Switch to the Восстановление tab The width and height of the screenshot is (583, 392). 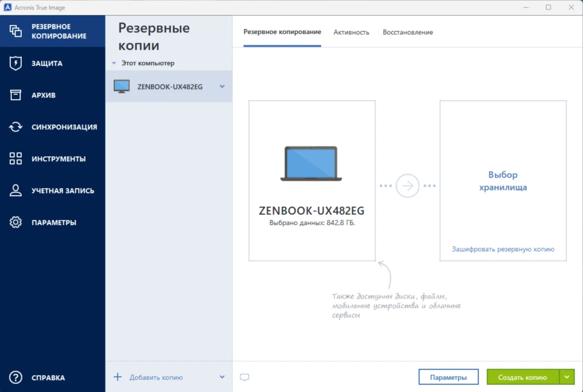click(x=408, y=32)
